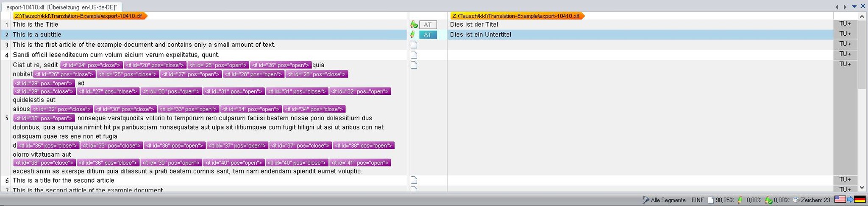Click the confirmed pencil icon in status bar
The height and width of the screenshot is (206, 868).
[x=768, y=200]
